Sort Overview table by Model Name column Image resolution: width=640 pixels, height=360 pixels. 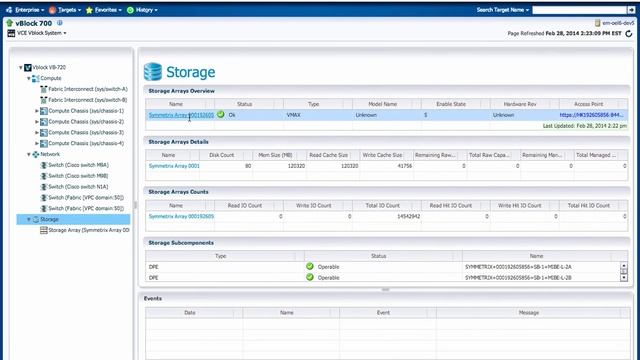point(382,104)
